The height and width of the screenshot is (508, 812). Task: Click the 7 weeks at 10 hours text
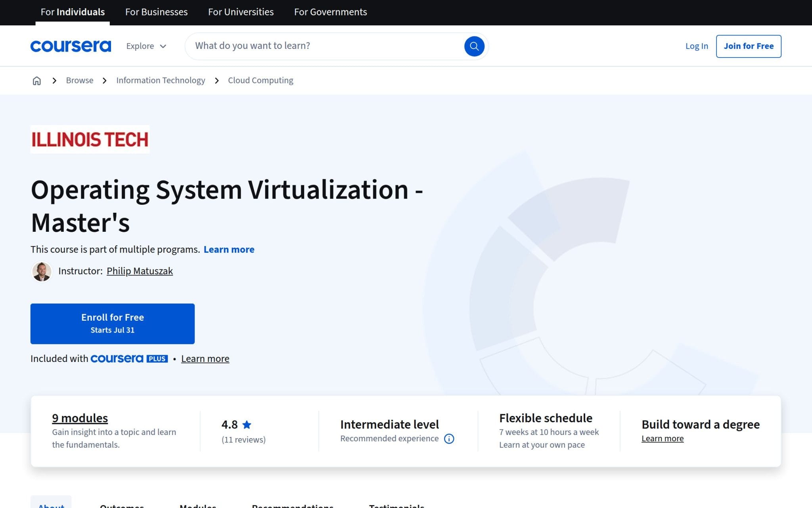pyautogui.click(x=549, y=432)
